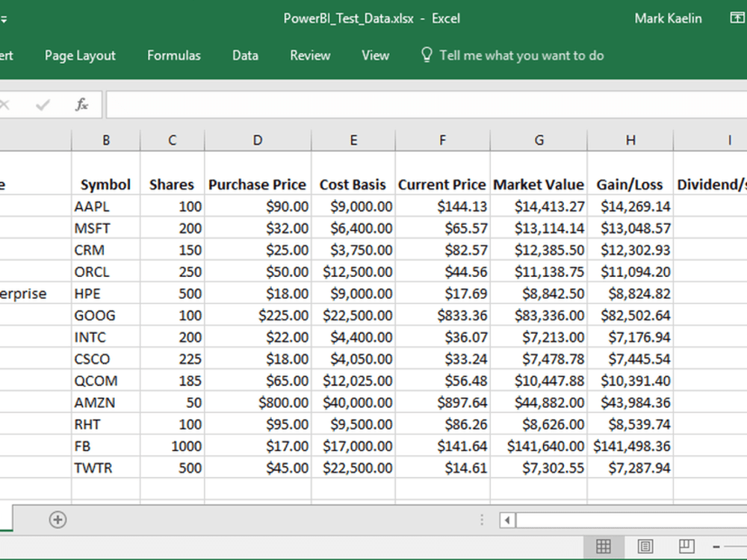
Task: Click the $10,447.88 market value cell
Action: point(539,381)
